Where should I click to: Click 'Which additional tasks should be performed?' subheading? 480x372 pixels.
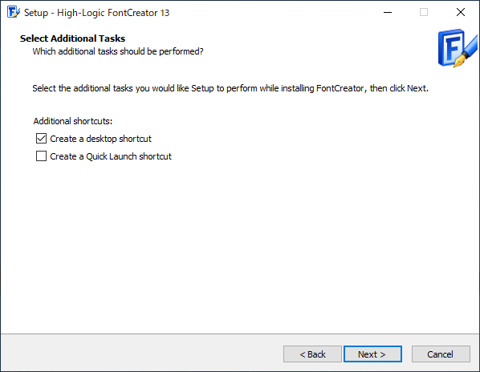118,51
